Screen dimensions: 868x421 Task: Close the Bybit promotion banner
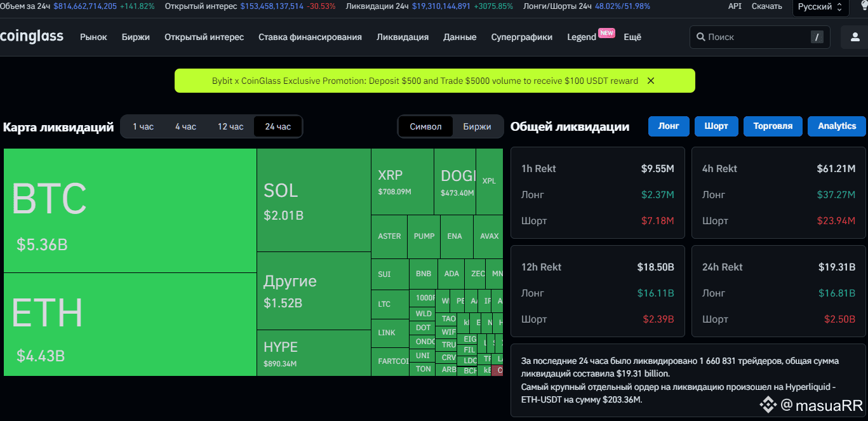pos(651,81)
